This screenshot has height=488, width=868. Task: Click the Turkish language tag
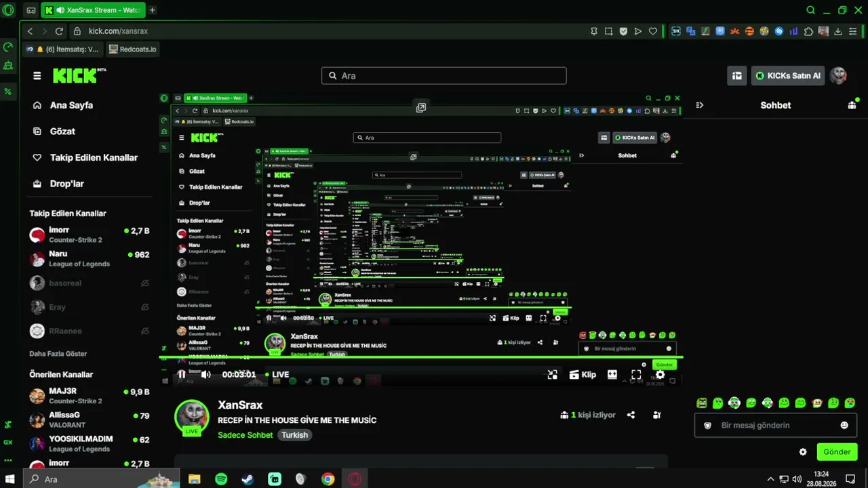(294, 435)
